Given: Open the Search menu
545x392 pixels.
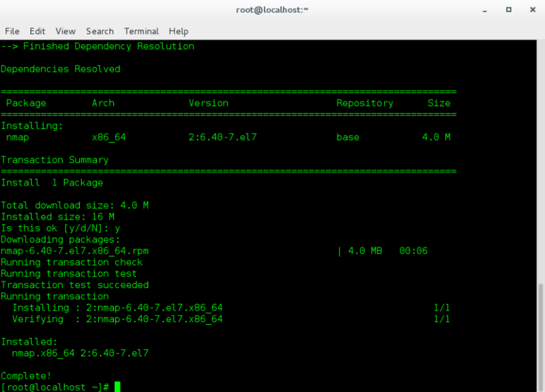Looking at the screenshot, I should 100,31.
